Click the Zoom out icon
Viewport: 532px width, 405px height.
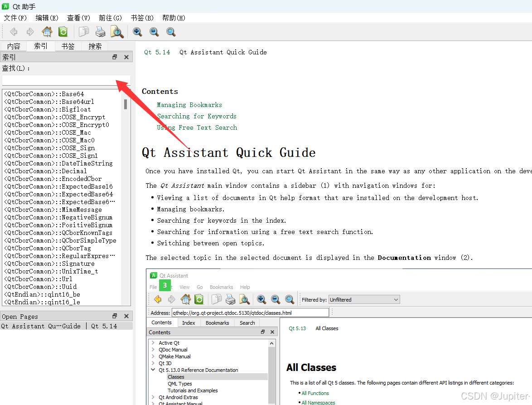pos(154,32)
